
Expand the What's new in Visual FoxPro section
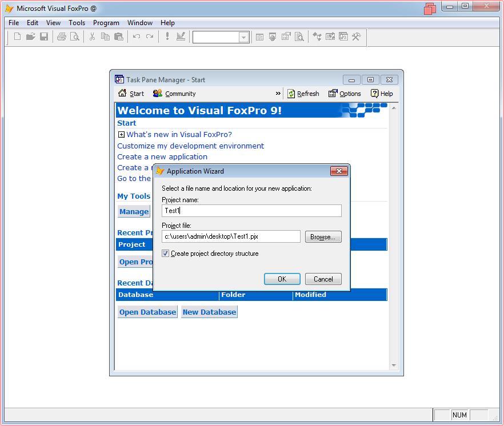[121, 135]
